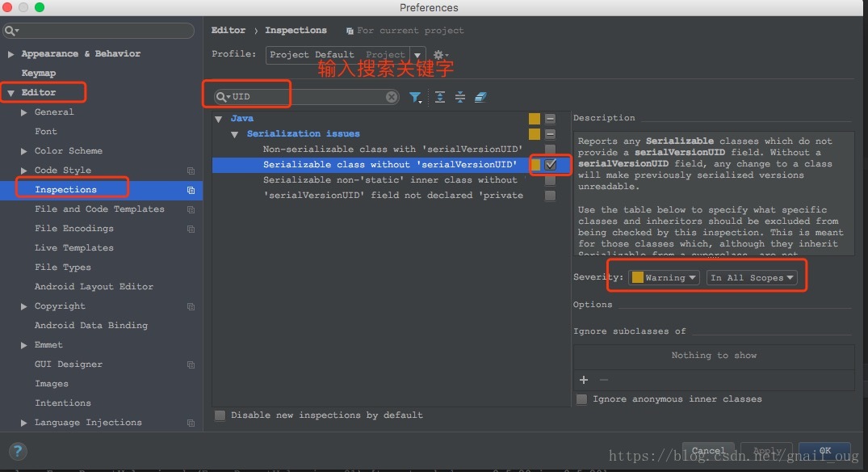Open the inspections filter funnel icon

pos(415,98)
